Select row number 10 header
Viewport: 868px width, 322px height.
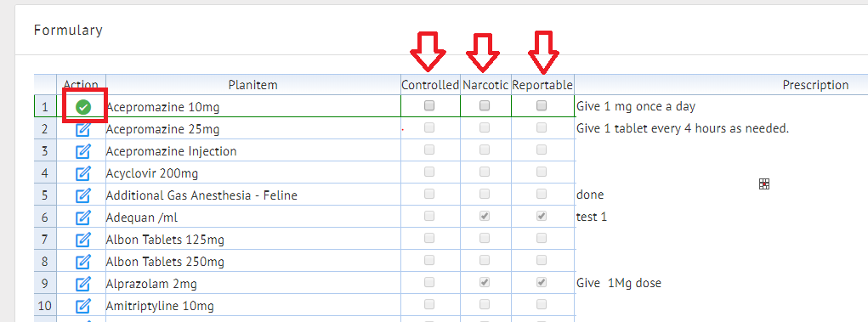click(45, 305)
